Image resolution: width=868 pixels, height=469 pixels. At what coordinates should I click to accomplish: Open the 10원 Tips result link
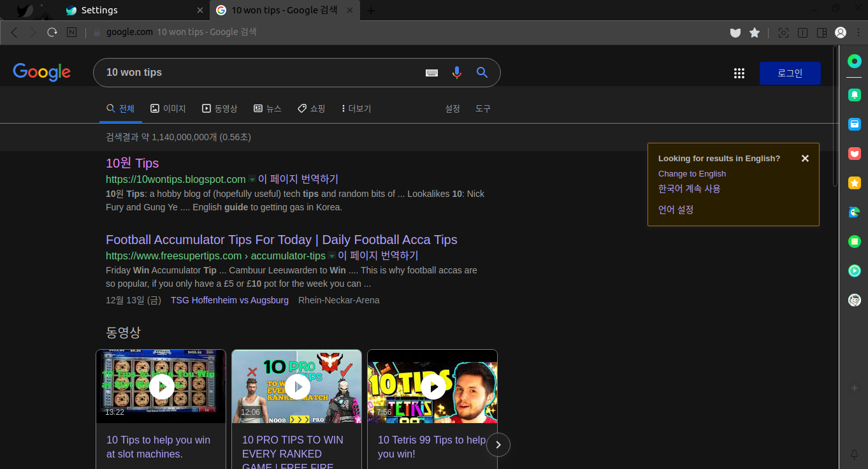pyautogui.click(x=132, y=163)
